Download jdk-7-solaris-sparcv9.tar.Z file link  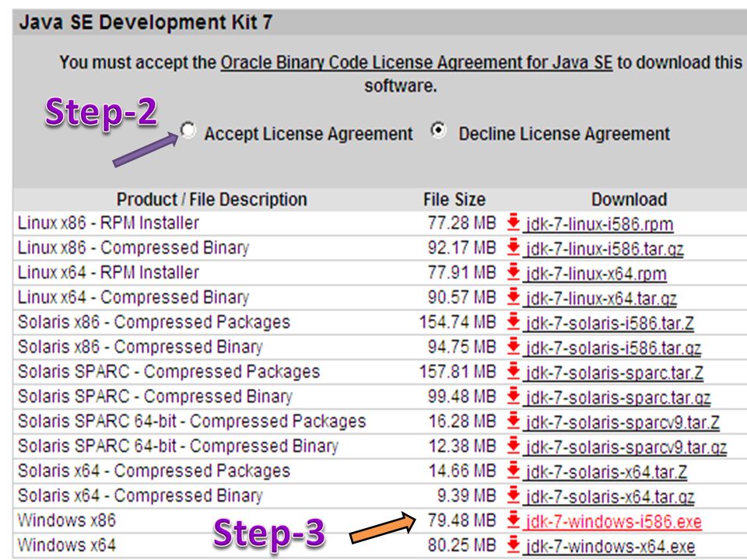622,422
